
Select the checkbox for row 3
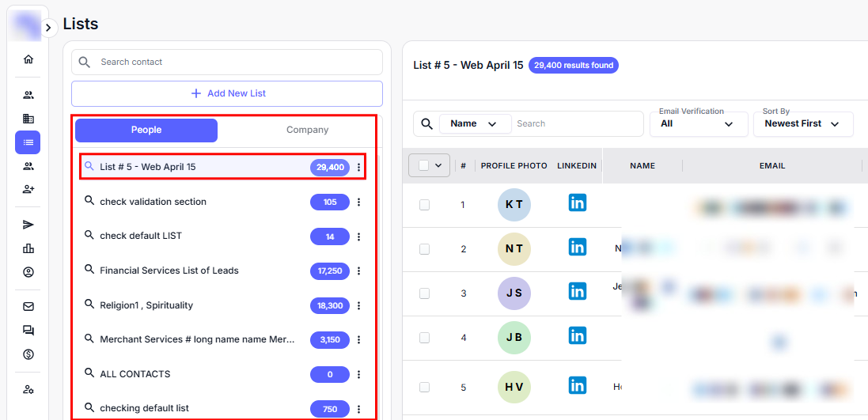coord(425,293)
